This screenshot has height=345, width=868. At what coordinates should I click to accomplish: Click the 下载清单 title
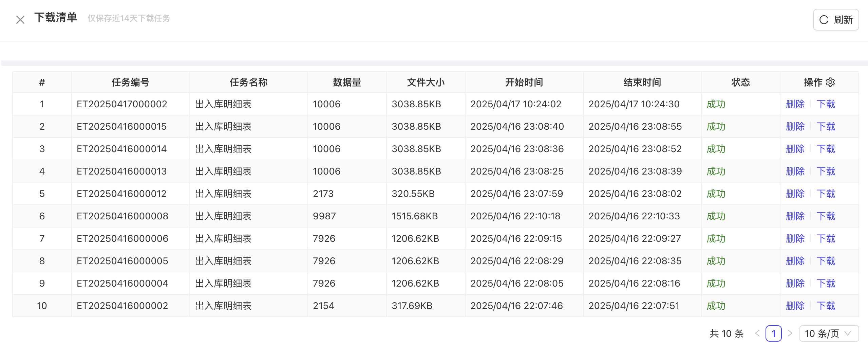56,17
